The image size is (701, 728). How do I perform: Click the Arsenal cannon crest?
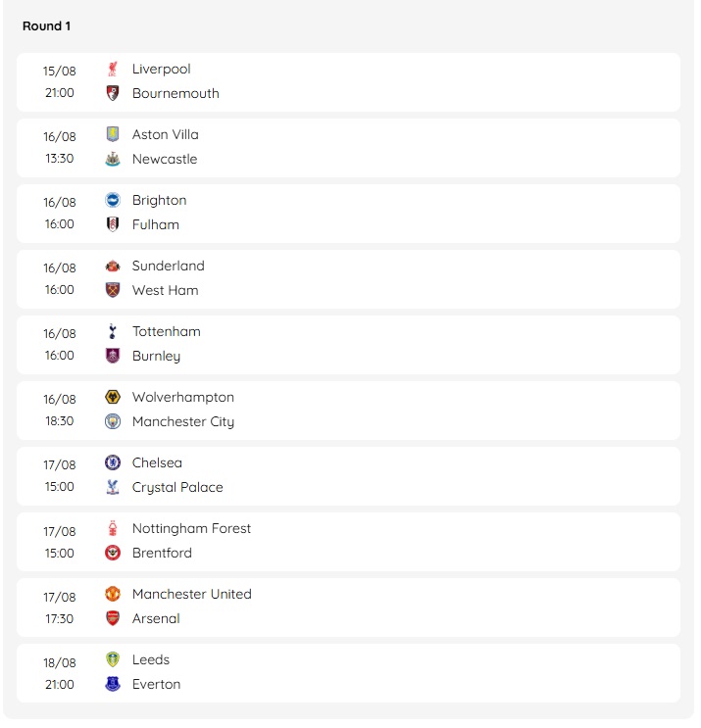click(113, 618)
